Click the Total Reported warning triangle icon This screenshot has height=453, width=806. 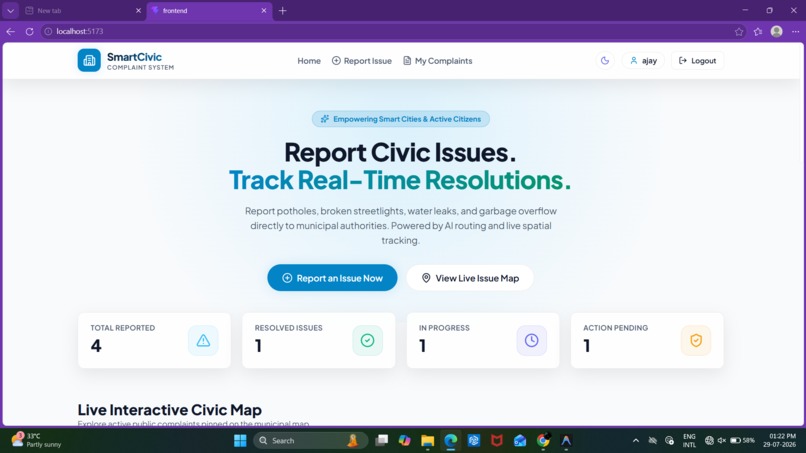point(203,340)
